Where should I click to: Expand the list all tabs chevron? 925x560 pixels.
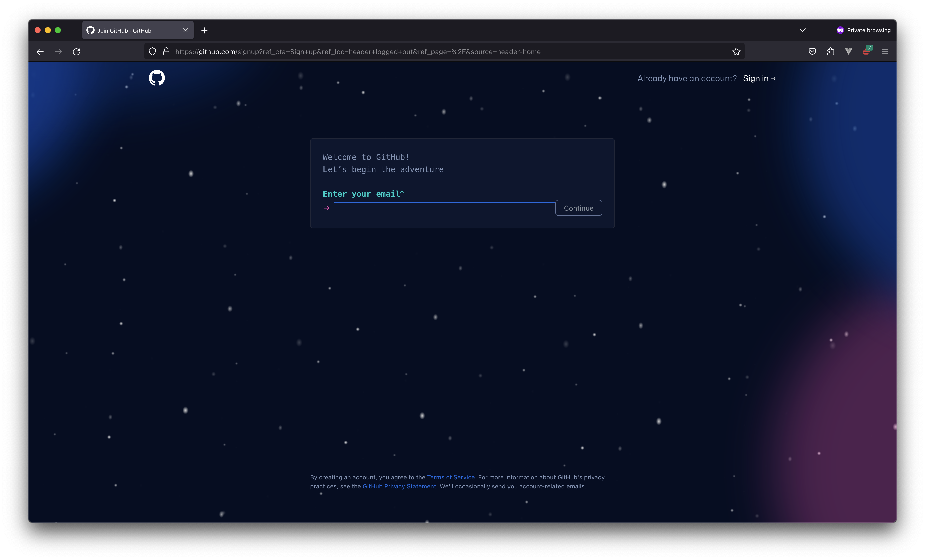click(x=802, y=30)
